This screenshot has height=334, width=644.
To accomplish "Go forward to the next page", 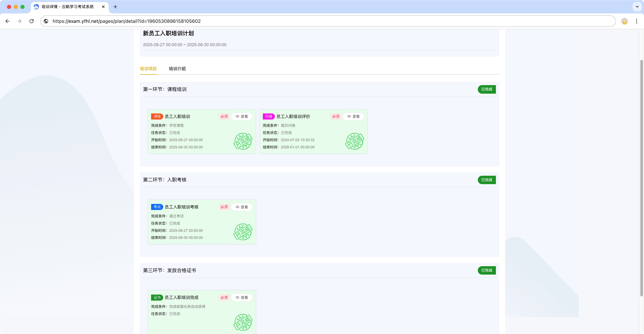I will [x=19, y=21].
